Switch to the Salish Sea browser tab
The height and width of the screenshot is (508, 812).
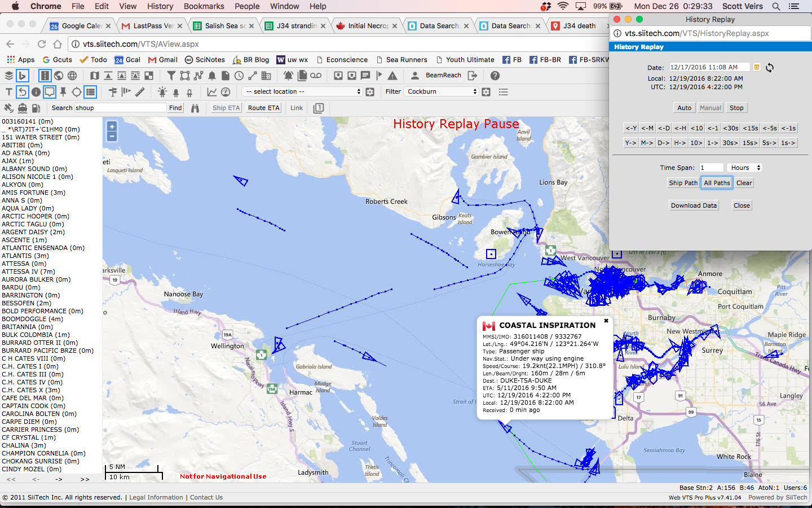(x=224, y=26)
